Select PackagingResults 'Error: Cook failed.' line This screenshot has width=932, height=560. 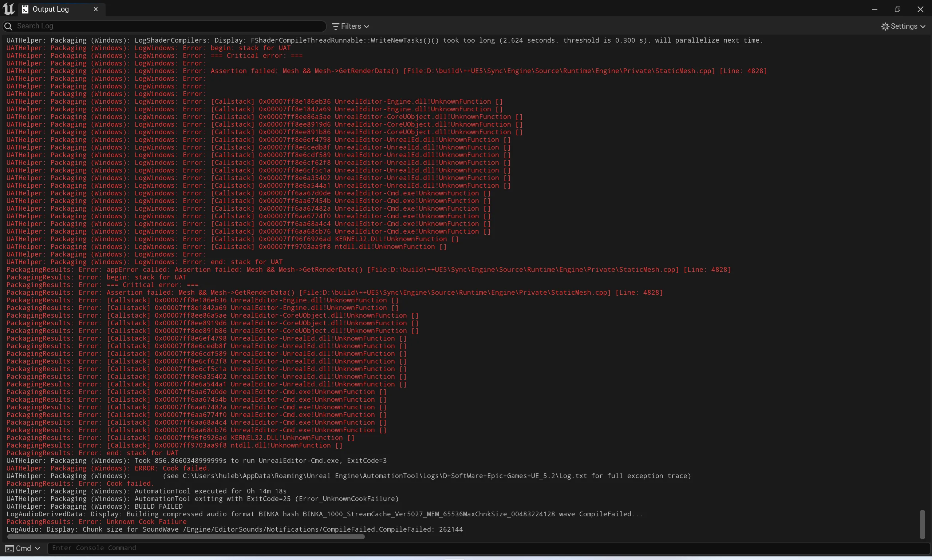click(80, 483)
